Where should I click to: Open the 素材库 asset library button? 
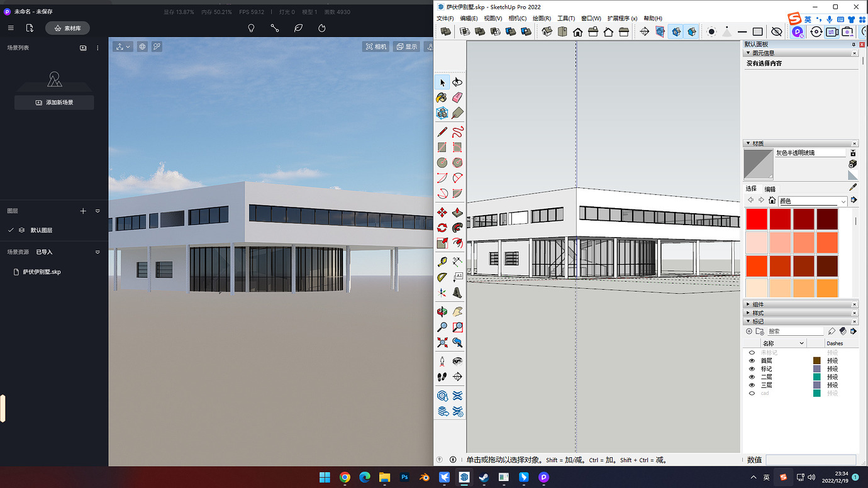click(67, 28)
